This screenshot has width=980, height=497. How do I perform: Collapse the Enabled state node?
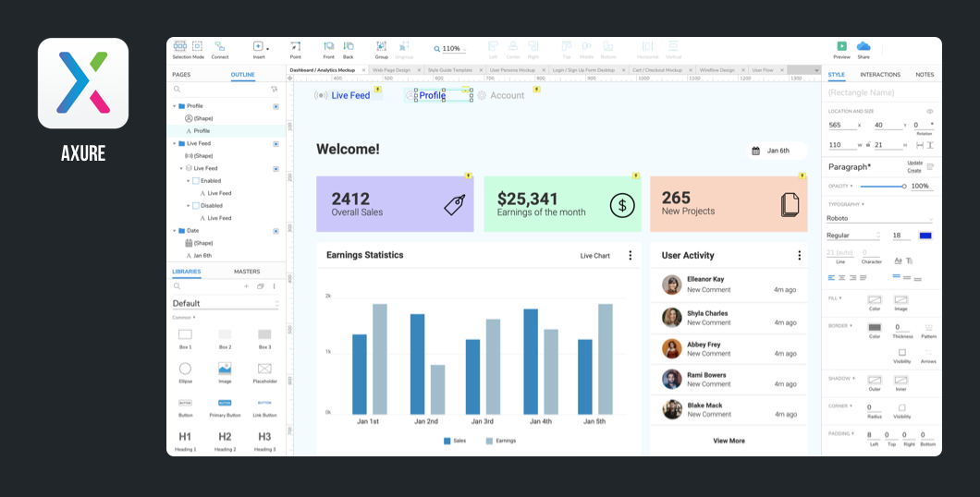pos(188,180)
